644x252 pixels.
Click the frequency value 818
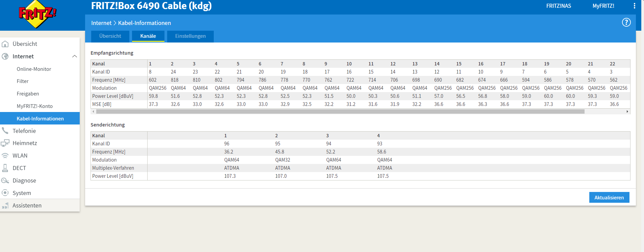tap(175, 80)
